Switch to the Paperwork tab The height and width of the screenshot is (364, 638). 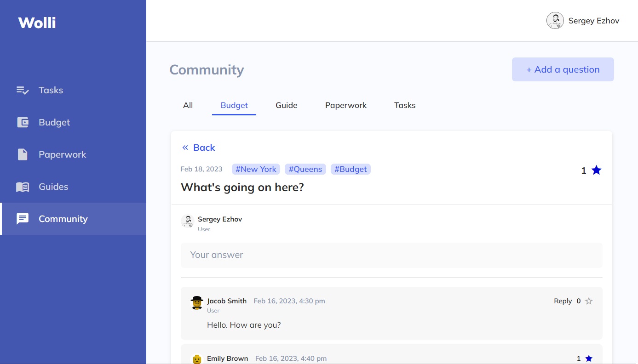pos(346,105)
